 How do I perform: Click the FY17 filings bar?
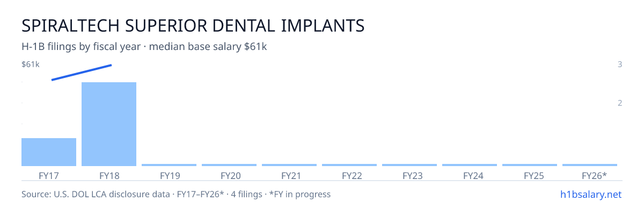[x=49, y=152]
